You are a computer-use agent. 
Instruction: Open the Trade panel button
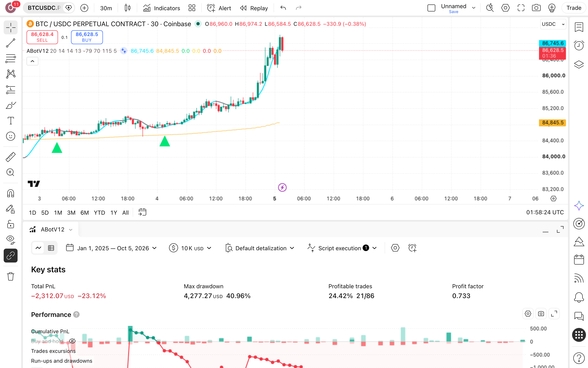[574, 8]
